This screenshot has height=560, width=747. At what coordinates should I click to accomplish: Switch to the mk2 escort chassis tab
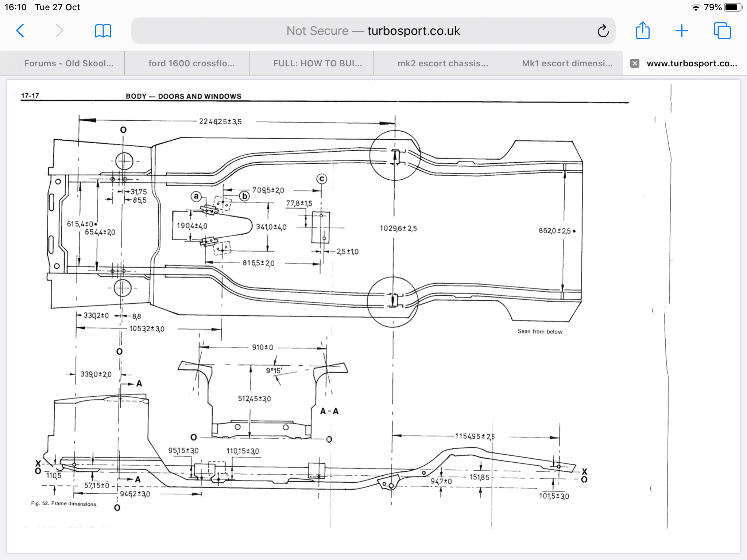[442, 63]
